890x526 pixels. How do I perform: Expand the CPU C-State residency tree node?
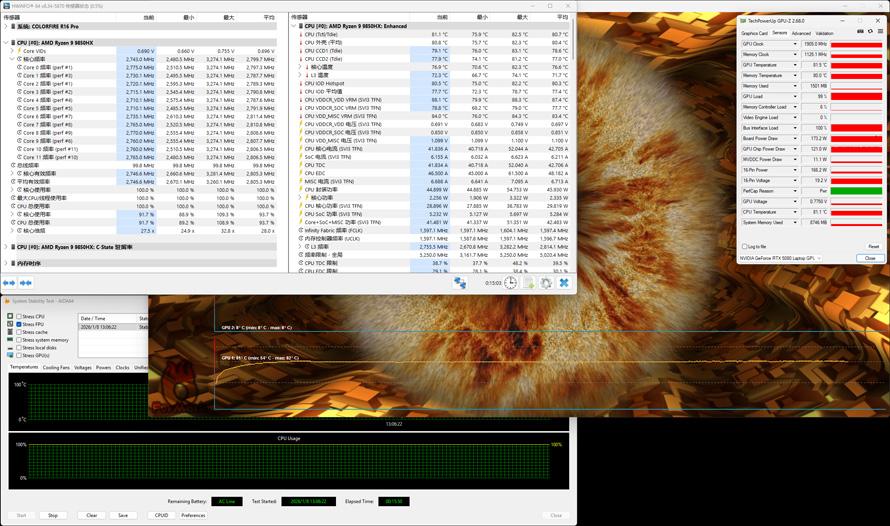[x=6, y=247]
